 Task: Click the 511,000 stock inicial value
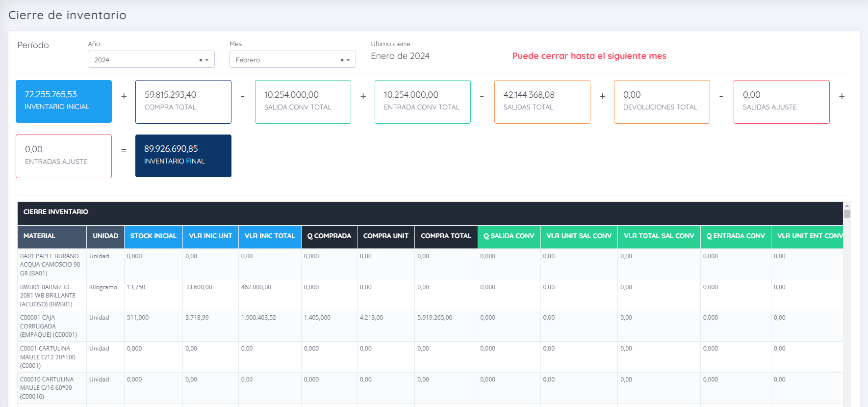[x=138, y=318]
